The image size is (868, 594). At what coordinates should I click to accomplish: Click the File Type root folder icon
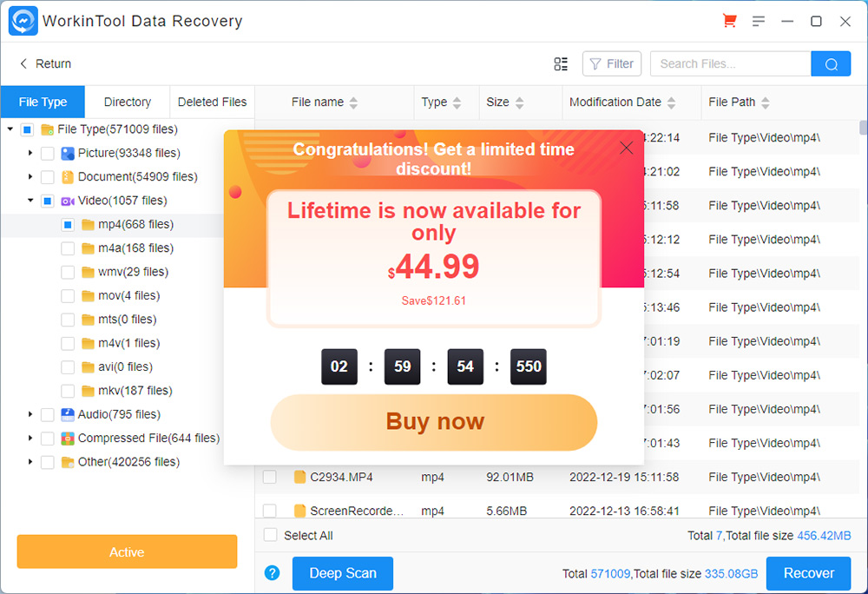coord(47,129)
